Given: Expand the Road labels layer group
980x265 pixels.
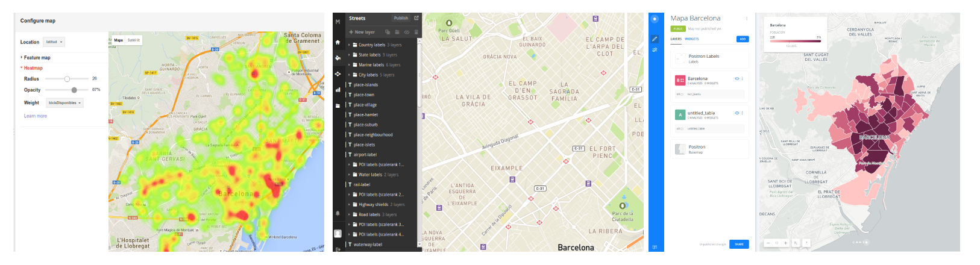Looking at the screenshot, I should (x=349, y=214).
